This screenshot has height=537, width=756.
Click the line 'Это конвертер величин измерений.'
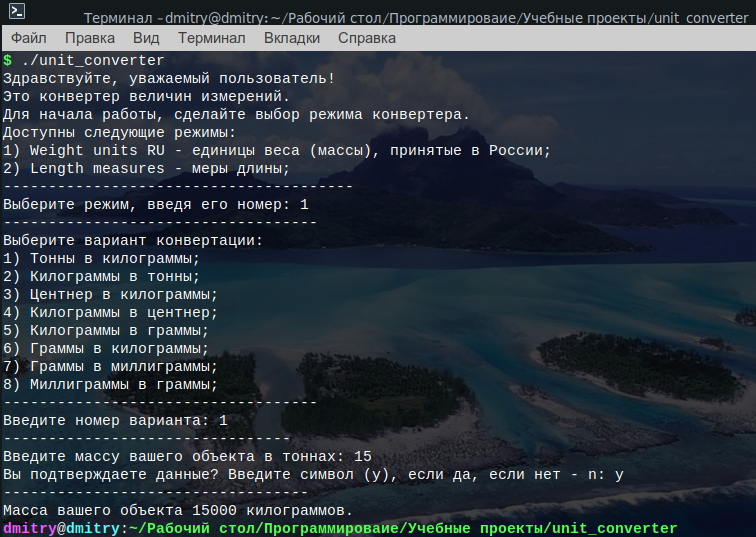coord(146,96)
